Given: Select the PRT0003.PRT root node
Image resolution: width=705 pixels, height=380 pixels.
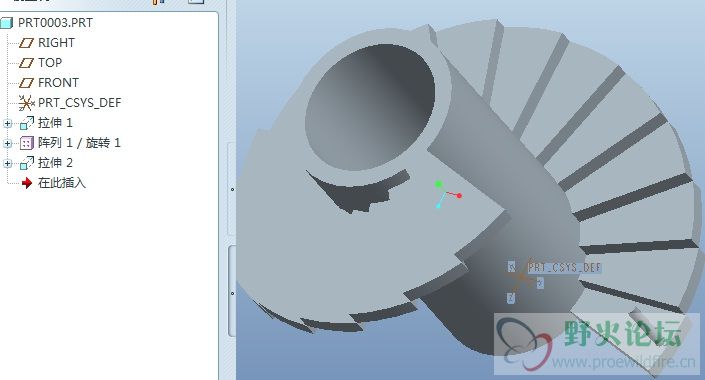Looking at the screenshot, I should click(x=55, y=22).
